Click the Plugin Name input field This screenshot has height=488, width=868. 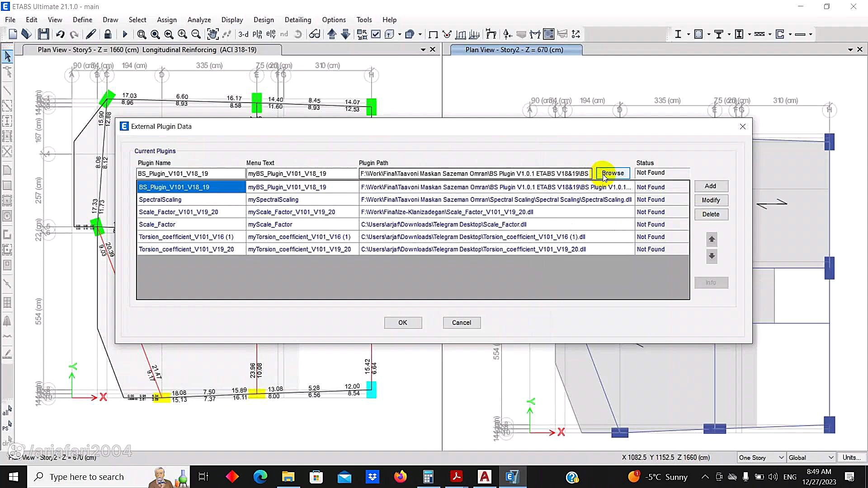coord(190,174)
